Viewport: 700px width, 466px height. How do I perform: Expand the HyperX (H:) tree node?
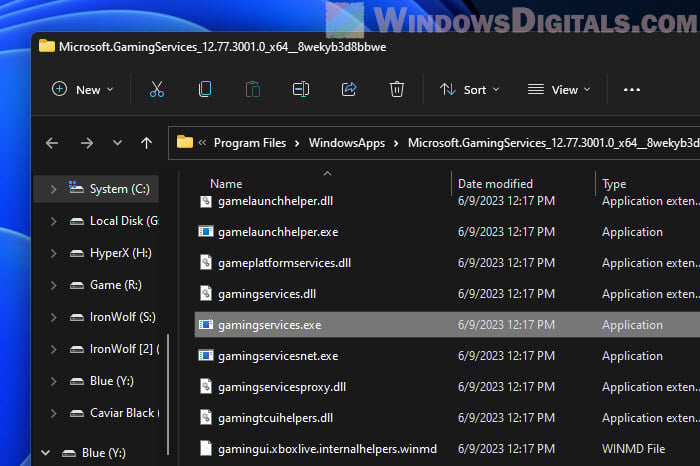click(x=53, y=254)
